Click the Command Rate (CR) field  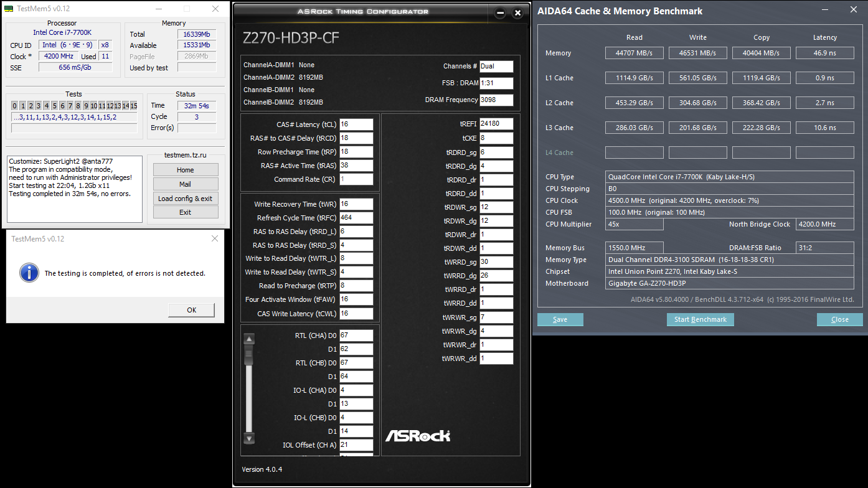click(x=356, y=179)
